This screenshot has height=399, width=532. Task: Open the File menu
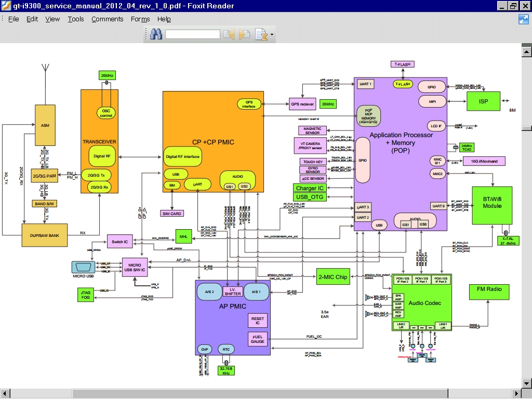(14, 19)
